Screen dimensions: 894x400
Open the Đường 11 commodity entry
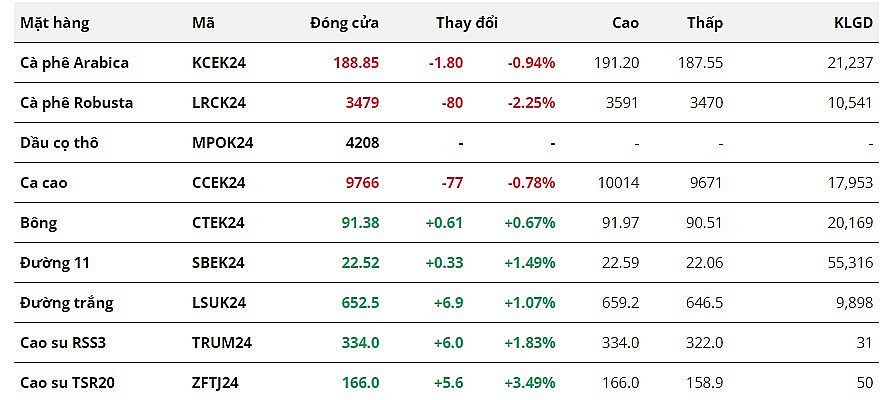click(x=54, y=262)
